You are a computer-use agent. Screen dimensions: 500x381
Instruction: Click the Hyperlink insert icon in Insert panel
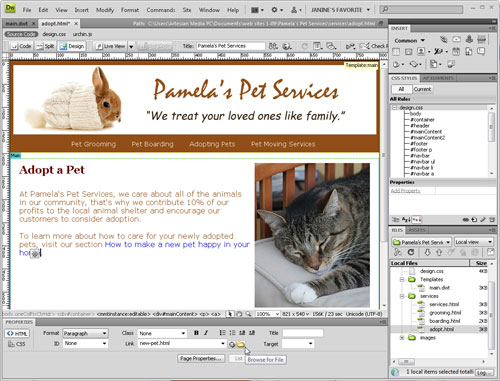pos(443,40)
